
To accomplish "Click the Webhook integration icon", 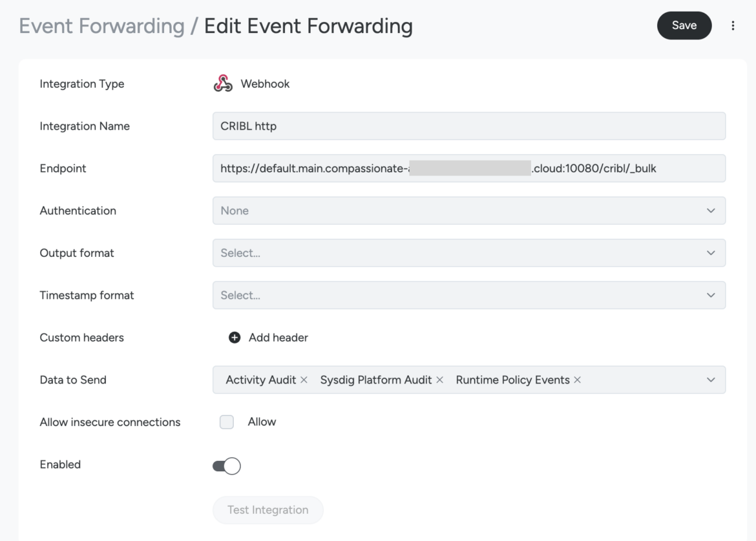I will click(x=223, y=84).
